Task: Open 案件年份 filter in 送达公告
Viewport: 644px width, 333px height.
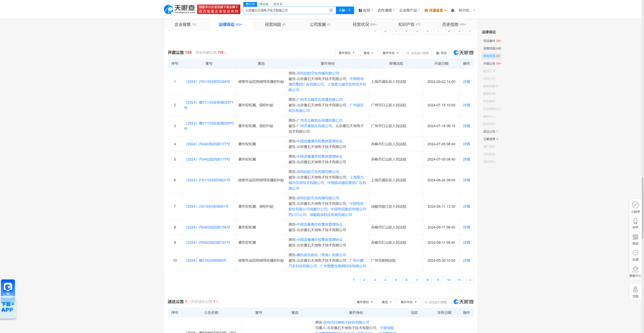Action: 409,302
